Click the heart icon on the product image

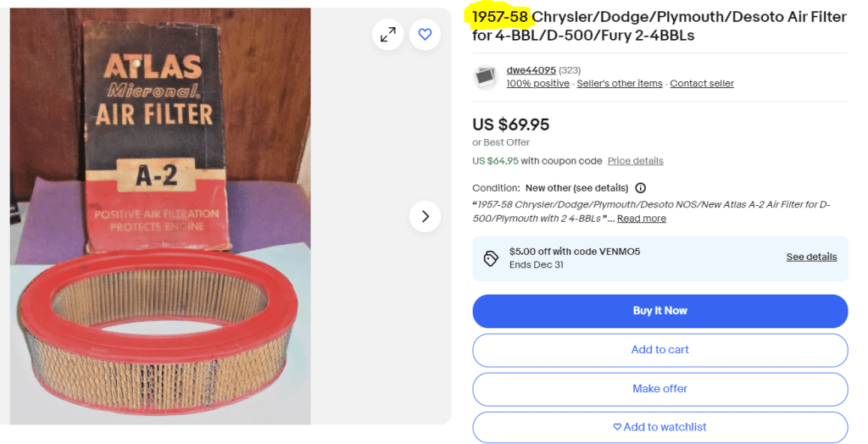(x=425, y=35)
